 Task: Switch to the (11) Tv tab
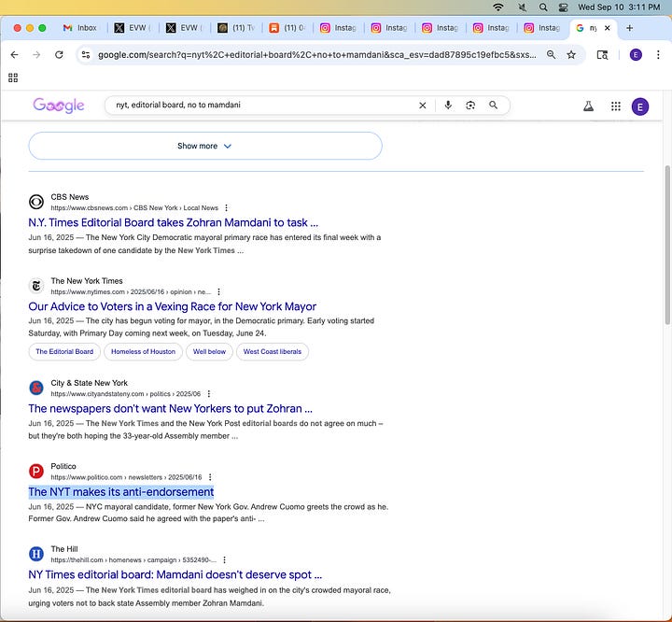click(x=235, y=28)
